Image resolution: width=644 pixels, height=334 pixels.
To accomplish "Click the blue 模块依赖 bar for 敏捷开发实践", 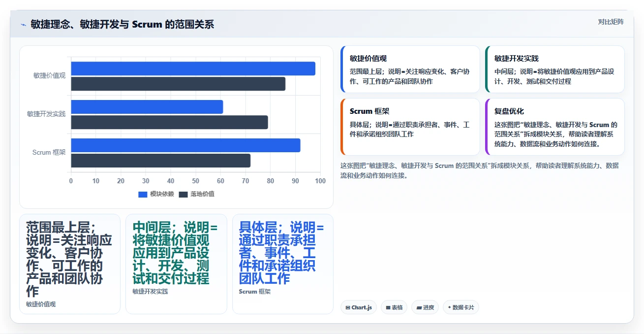I will click(x=147, y=107).
